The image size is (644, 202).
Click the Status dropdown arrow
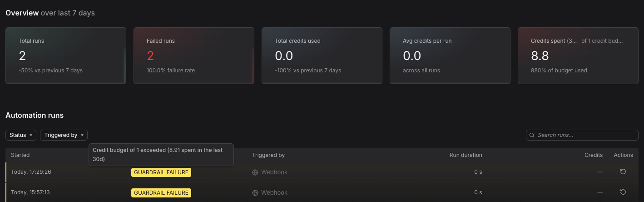coord(31,135)
